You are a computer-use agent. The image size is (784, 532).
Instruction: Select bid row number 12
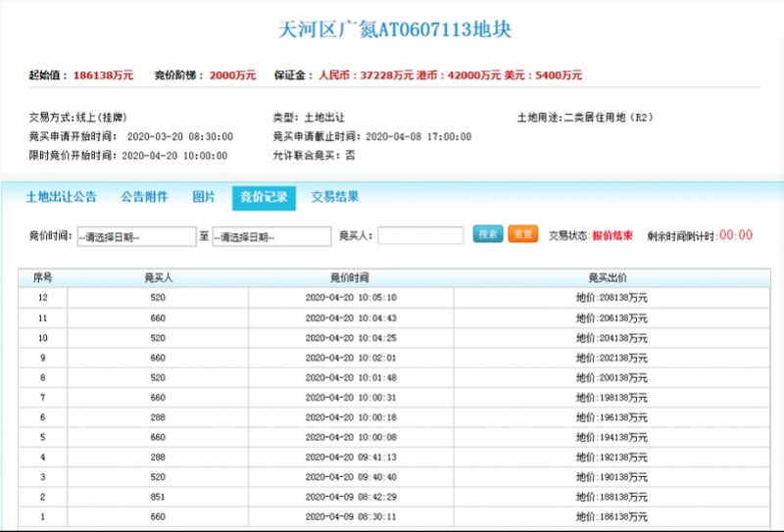click(42, 297)
